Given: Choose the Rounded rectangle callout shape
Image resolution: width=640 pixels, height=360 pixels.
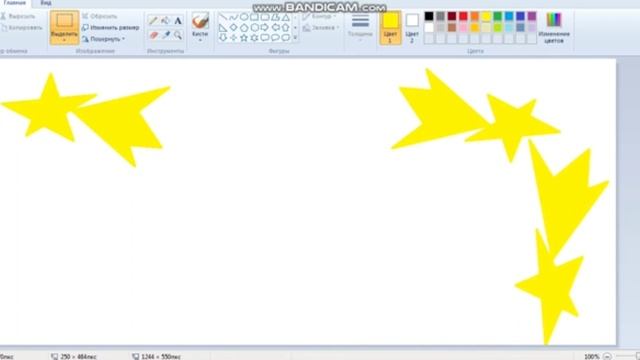Looking at the screenshot, I should click(x=265, y=38).
